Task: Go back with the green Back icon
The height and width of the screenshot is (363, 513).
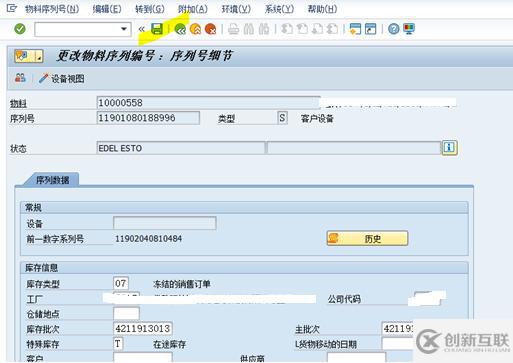Action: click(x=180, y=29)
